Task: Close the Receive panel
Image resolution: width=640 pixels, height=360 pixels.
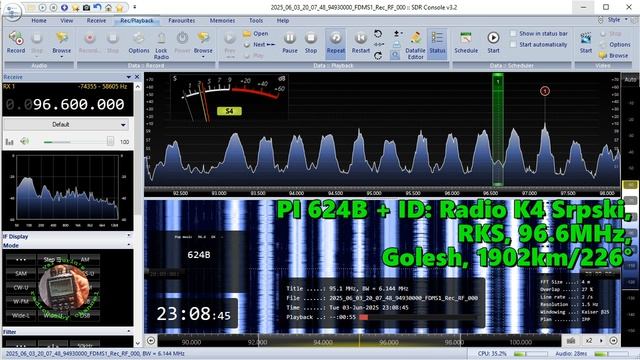Action: pyautogui.click(x=137, y=77)
